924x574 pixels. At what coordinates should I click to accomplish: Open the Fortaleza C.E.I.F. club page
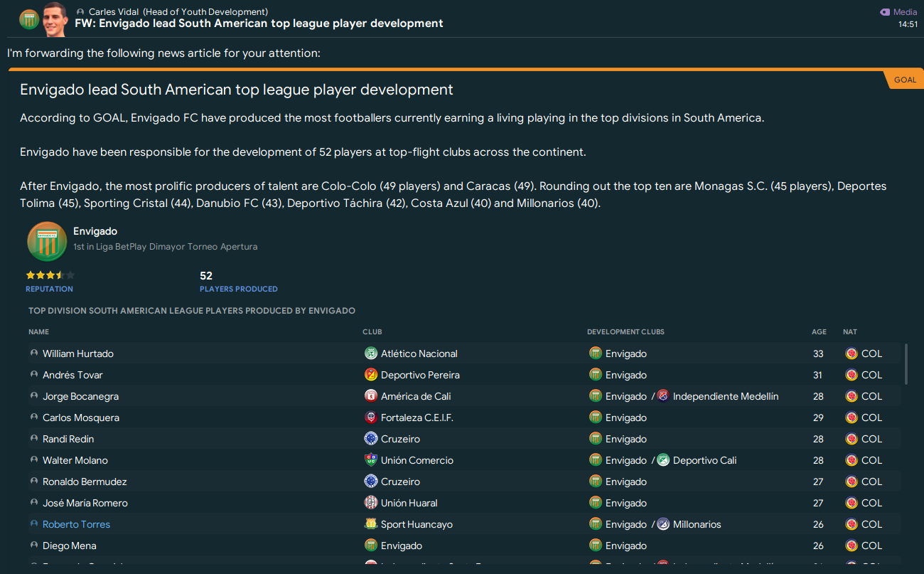(x=417, y=418)
